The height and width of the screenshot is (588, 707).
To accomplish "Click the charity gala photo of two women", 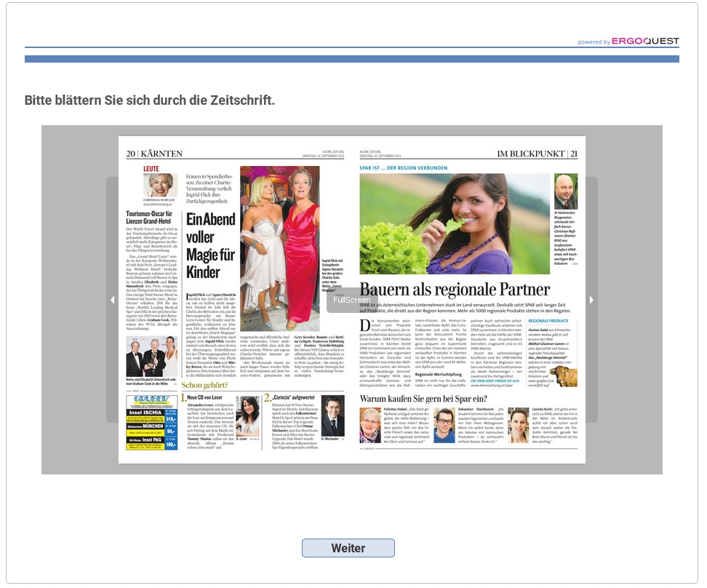I will point(279,248).
